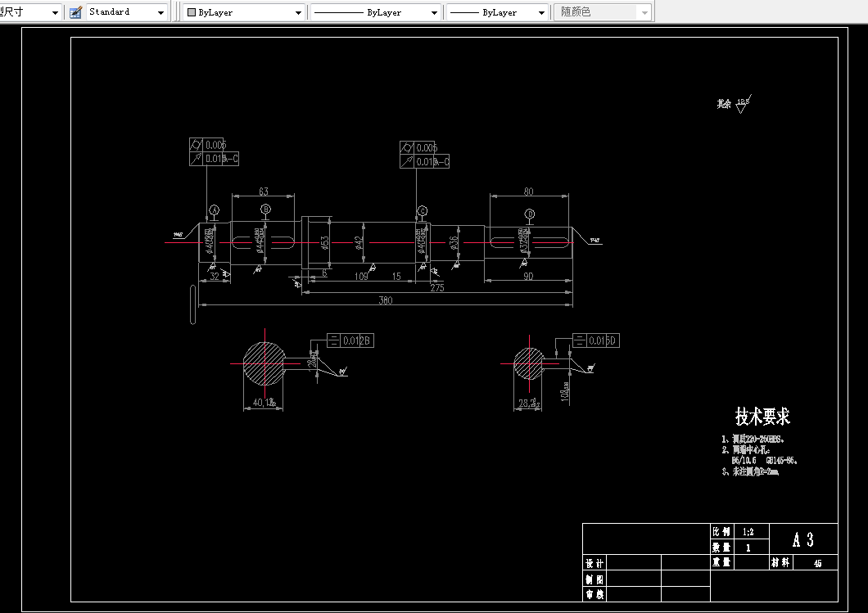Open the text style manager icon
868x613 pixels.
[x=76, y=11]
